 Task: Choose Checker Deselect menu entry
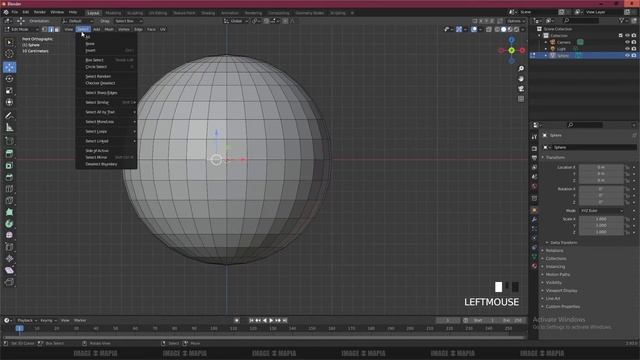coord(106,83)
